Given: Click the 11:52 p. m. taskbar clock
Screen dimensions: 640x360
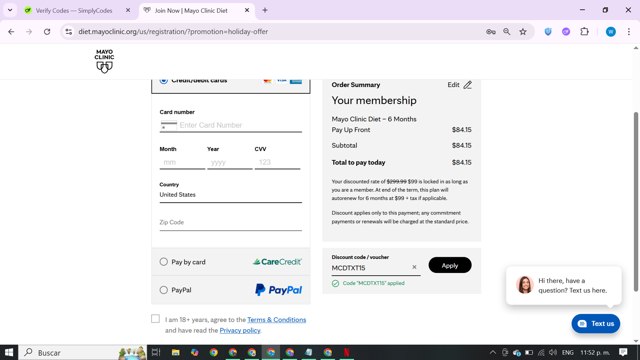Looking at the screenshot, I should [x=595, y=352].
